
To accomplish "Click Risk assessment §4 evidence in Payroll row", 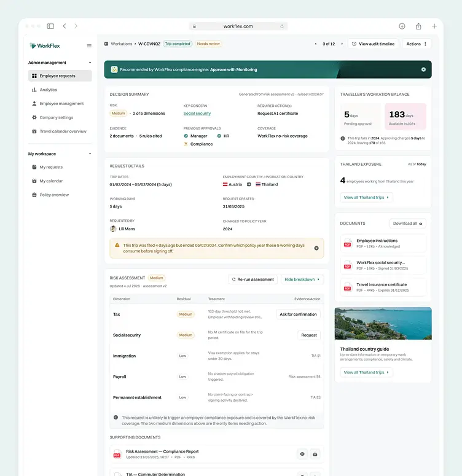I will [304, 377].
